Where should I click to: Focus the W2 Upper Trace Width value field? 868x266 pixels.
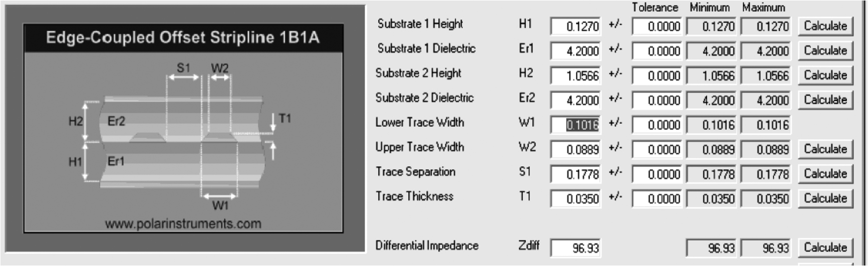coord(575,149)
